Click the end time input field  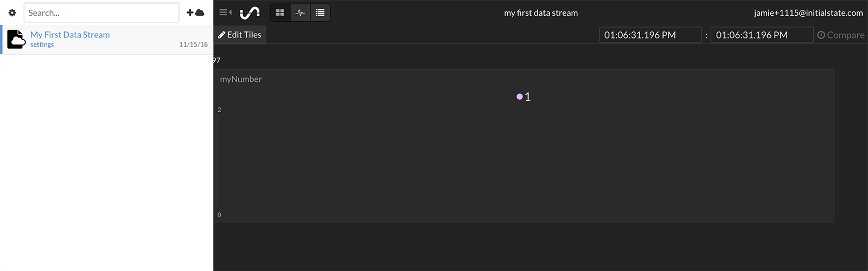click(x=762, y=35)
